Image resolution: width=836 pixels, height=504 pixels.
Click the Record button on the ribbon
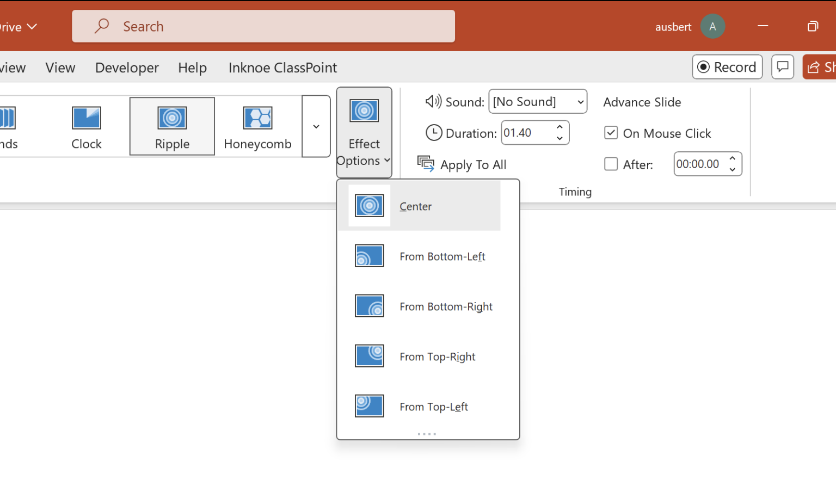click(727, 67)
